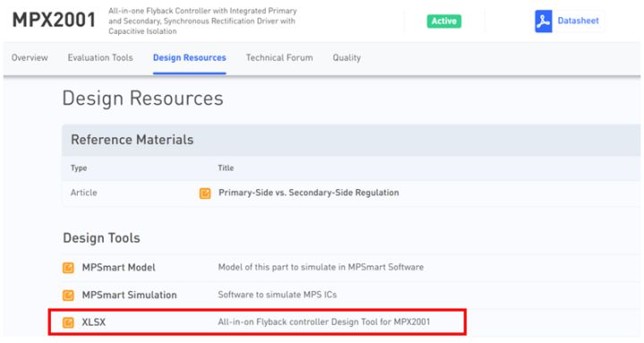Click the 'Design Tools' heading
Screen dimensions: 644x343
pyautogui.click(x=101, y=237)
